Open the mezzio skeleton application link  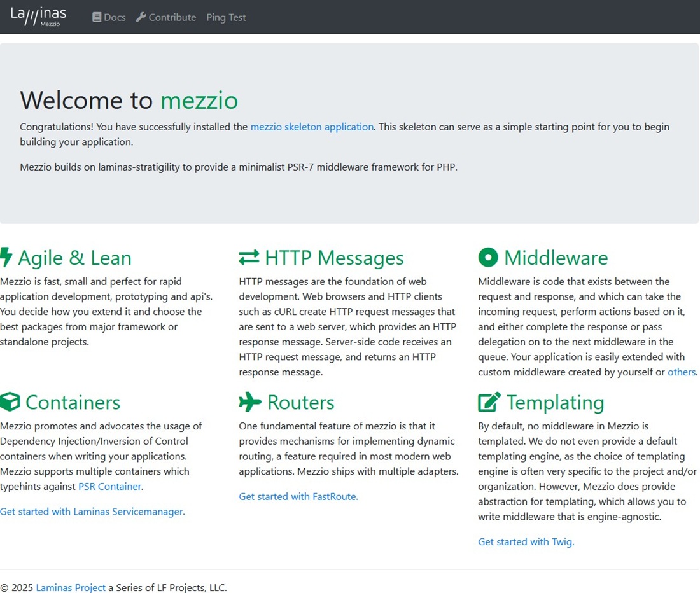[312, 127]
